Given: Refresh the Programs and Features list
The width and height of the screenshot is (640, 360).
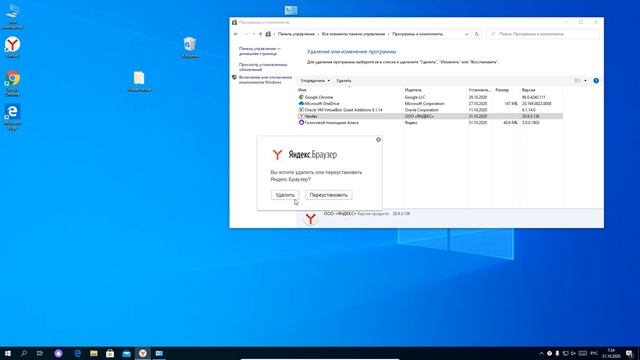Looking at the screenshot, I should [477, 34].
